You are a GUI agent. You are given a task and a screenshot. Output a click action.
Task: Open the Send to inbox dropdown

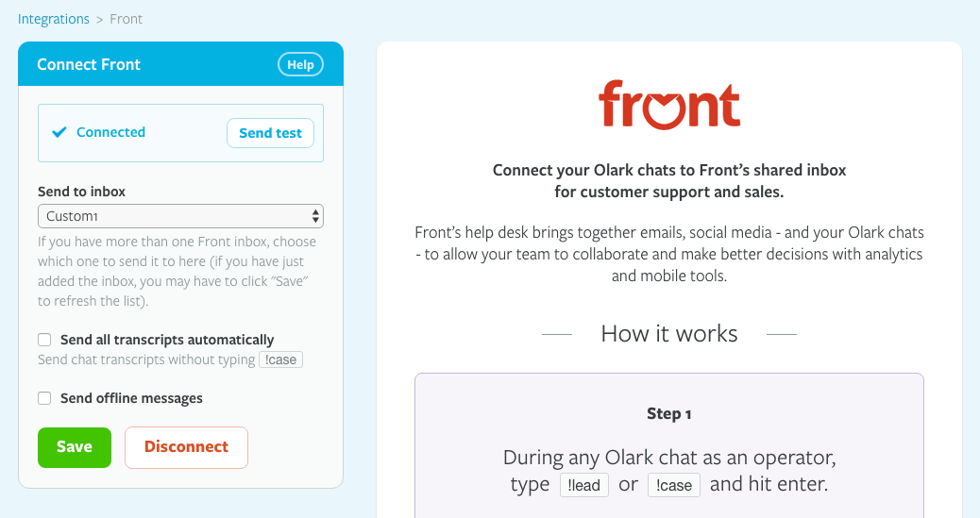[179, 216]
